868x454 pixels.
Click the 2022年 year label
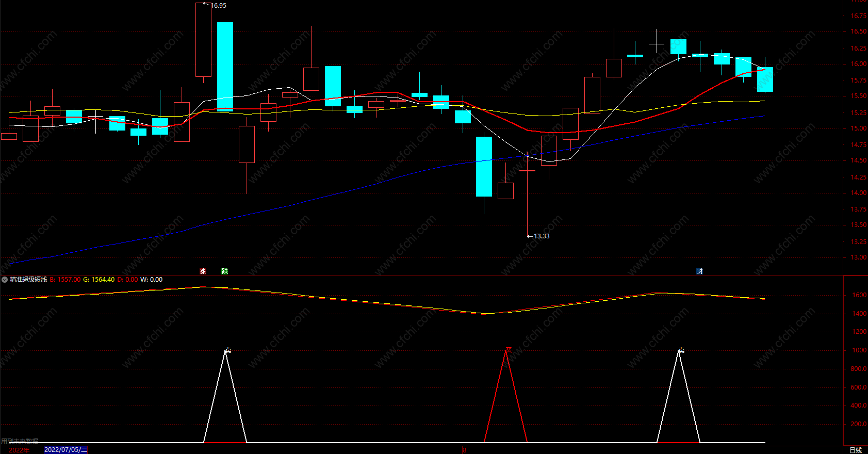pyautogui.click(x=19, y=450)
